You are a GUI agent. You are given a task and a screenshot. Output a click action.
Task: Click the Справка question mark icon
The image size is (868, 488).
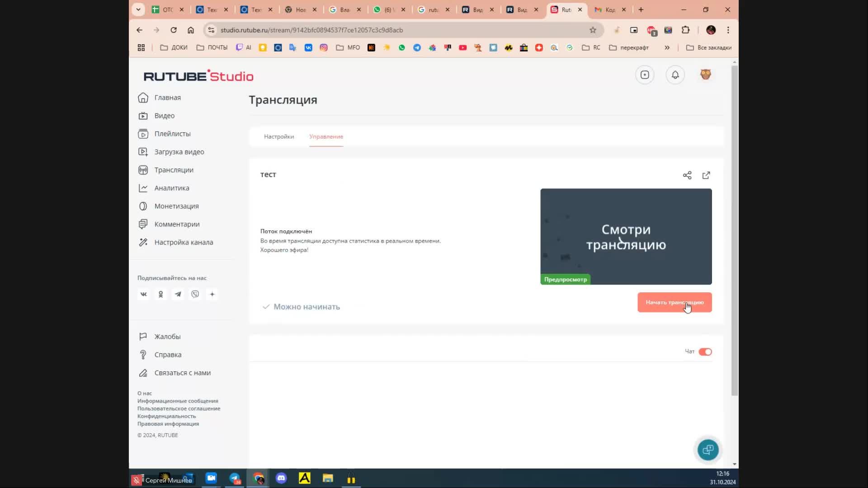(143, 355)
